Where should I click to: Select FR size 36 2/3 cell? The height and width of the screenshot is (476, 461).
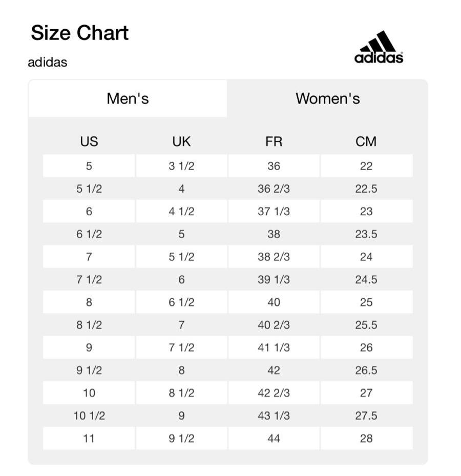(x=274, y=189)
